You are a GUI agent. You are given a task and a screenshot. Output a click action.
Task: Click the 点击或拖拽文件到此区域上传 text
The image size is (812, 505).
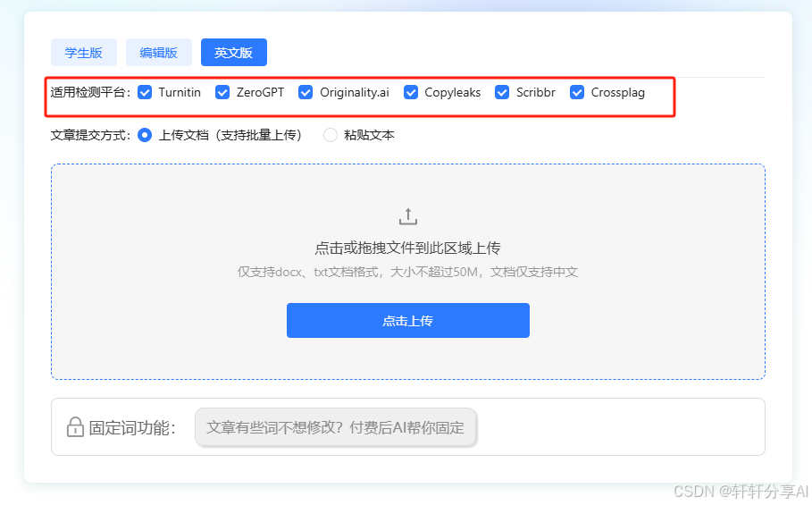(408, 248)
